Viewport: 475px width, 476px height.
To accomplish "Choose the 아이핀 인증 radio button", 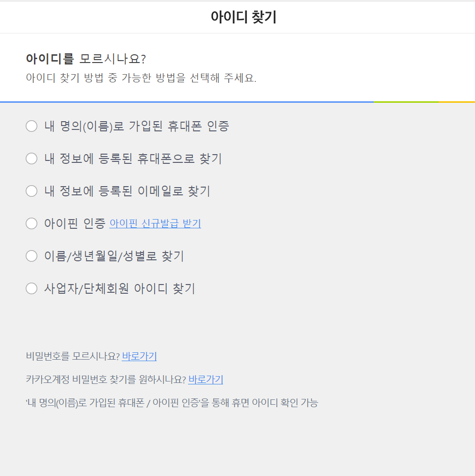I will pos(32,223).
